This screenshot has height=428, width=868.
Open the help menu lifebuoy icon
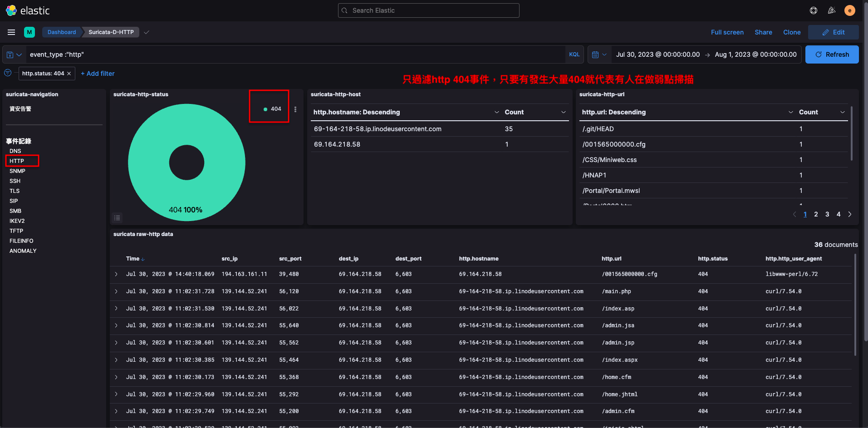814,10
